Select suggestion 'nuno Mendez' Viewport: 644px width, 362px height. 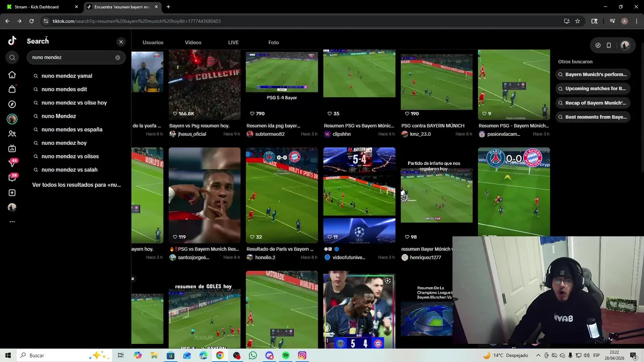pos(59,116)
